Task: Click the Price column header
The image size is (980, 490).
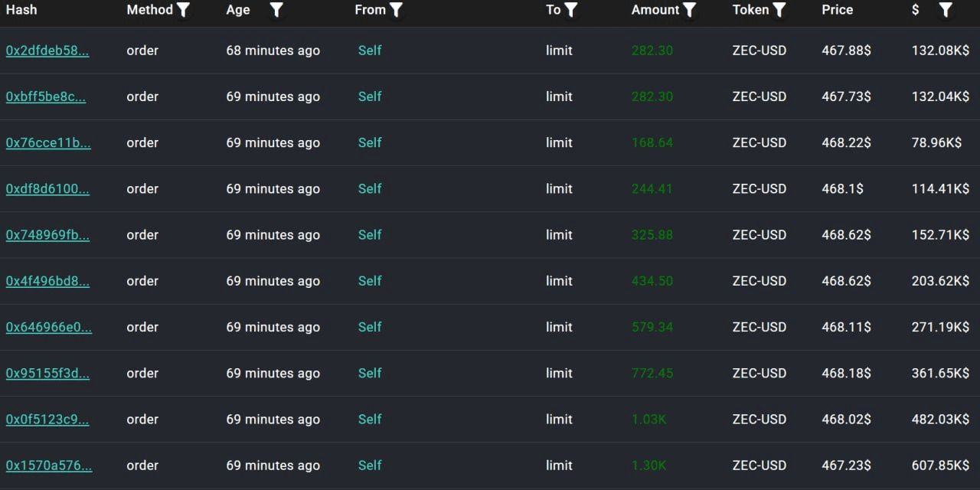Action: 838,10
